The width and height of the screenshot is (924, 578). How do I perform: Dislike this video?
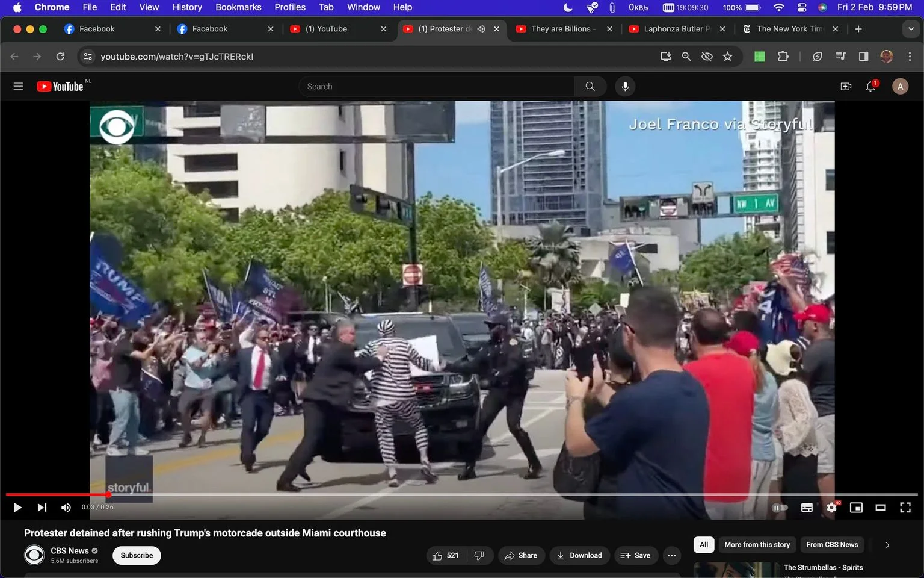(x=479, y=555)
